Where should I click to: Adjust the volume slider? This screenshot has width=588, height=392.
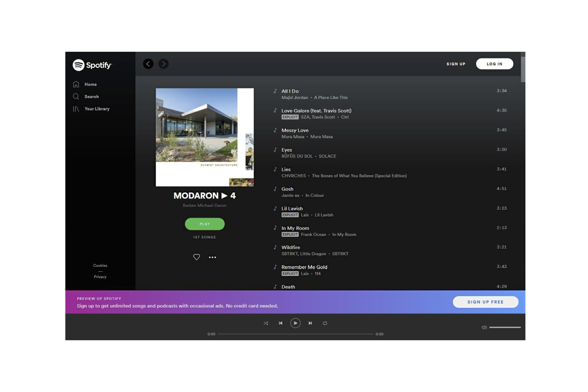pyautogui.click(x=505, y=327)
